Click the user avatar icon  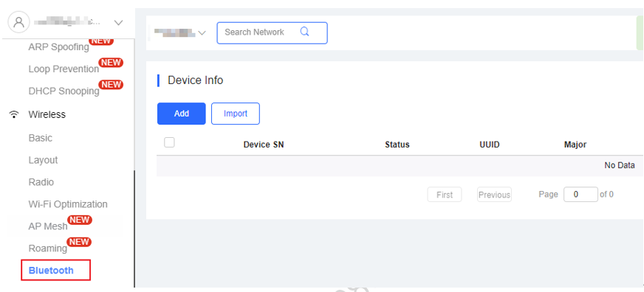tap(19, 22)
